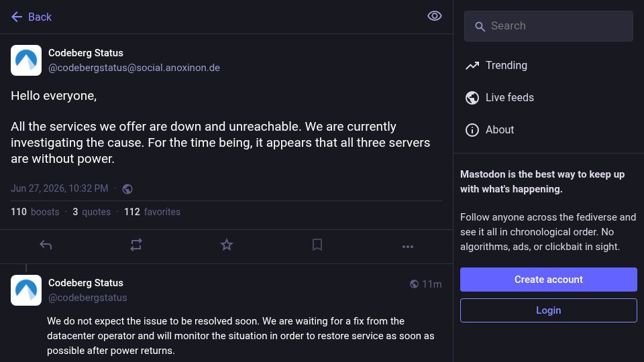Open the @codebergstatus handle in the reply
Screen dimensions: 644x362
(87, 298)
